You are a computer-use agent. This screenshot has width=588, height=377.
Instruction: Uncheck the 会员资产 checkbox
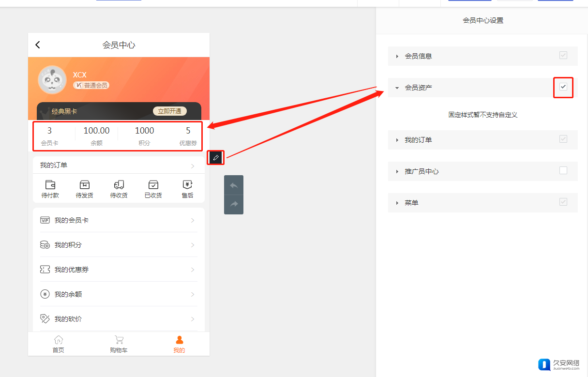coord(563,87)
